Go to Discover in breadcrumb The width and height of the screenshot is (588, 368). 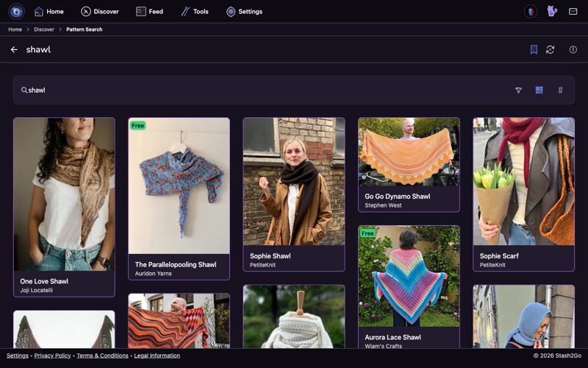(x=44, y=29)
